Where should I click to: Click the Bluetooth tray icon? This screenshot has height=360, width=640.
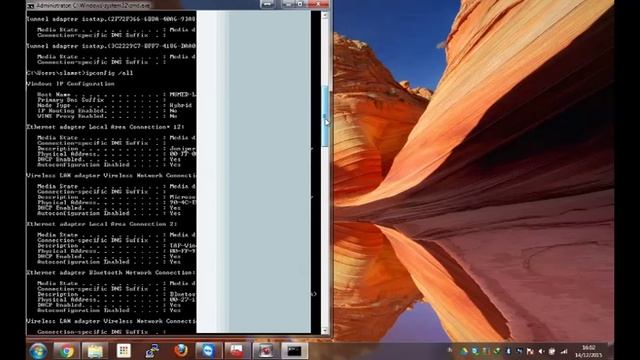point(509,351)
